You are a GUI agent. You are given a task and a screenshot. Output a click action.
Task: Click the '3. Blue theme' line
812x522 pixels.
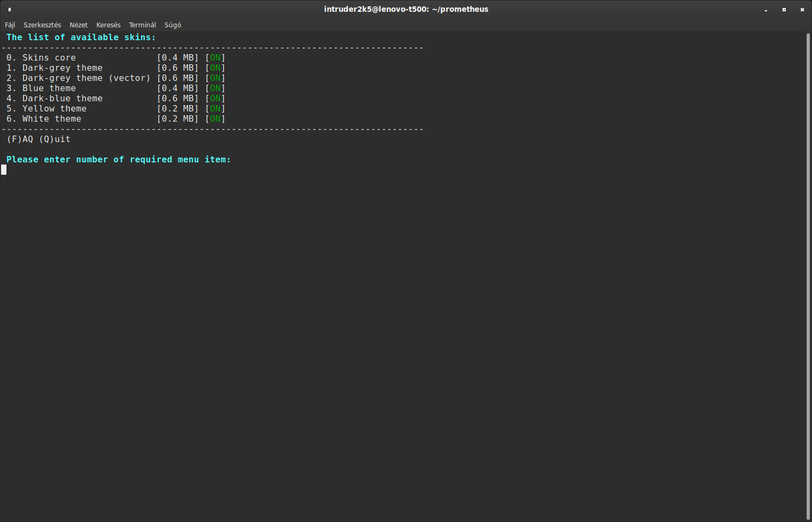tap(116, 88)
